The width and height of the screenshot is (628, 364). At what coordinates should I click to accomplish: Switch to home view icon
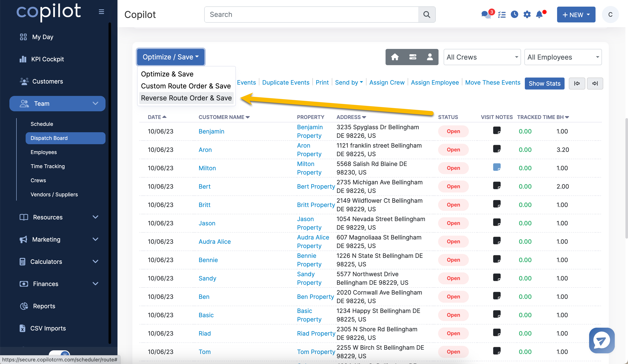pyautogui.click(x=395, y=57)
